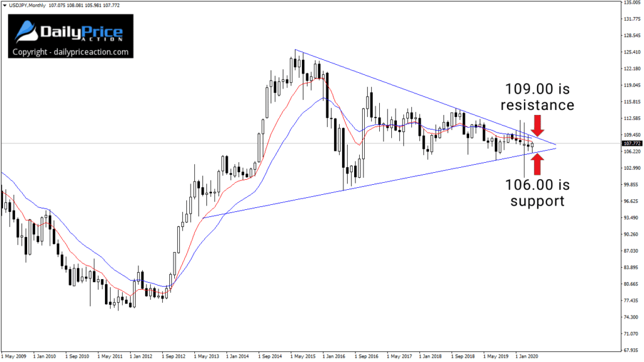The height and width of the screenshot is (362, 644).
Task: Visit the dailypriceaction.com copyright link
Action: (x=71, y=53)
